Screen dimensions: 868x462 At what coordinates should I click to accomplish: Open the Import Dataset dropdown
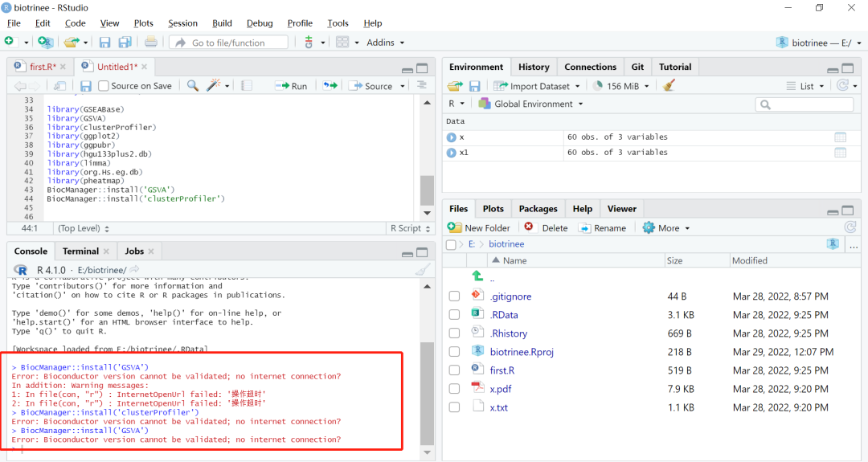[536, 86]
